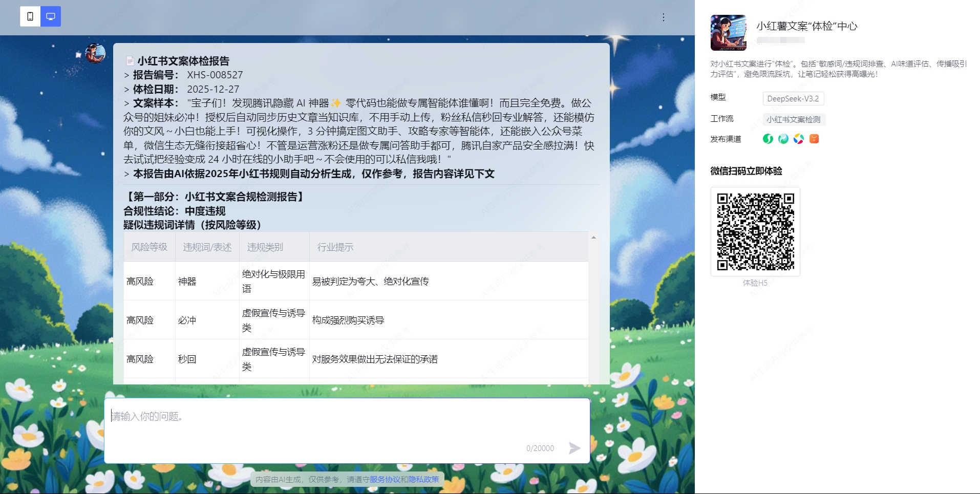Click the 工作流 label
Image resolution: width=980 pixels, height=494 pixels.
[x=722, y=119]
